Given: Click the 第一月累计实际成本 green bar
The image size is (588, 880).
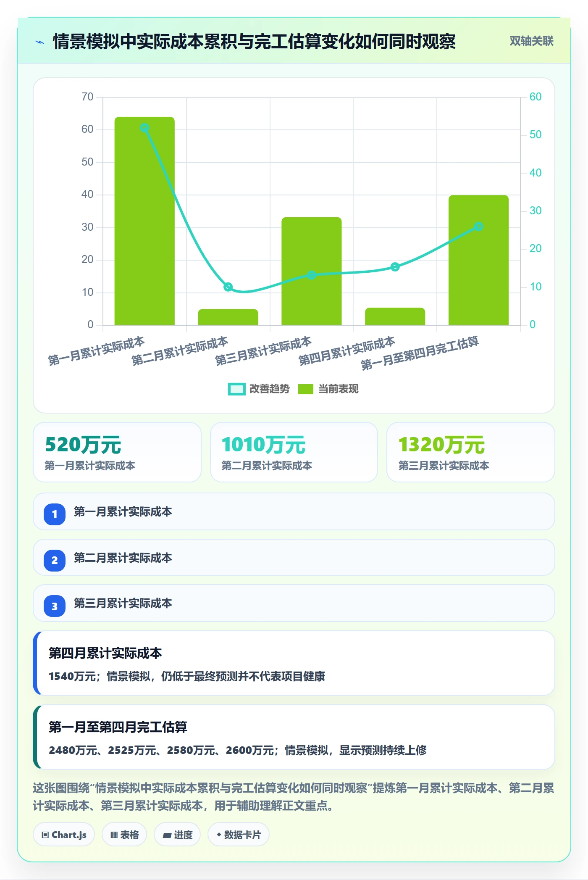Looking at the screenshot, I should coord(144,221).
